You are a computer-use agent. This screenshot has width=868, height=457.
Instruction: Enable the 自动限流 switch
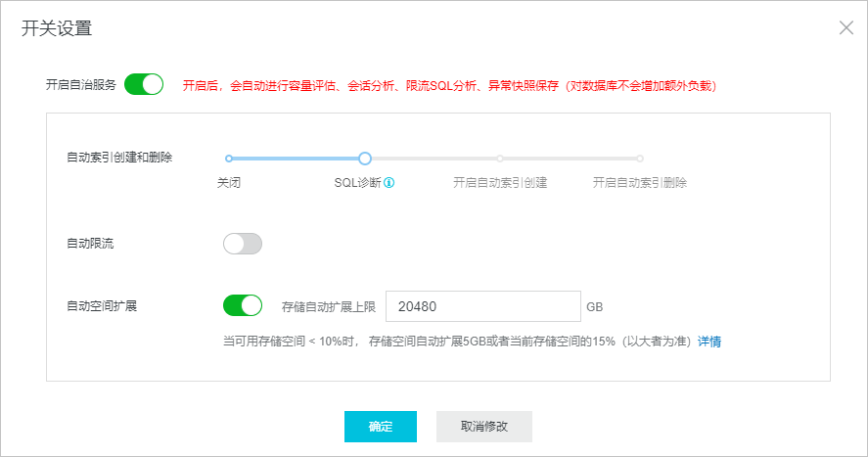(243, 244)
